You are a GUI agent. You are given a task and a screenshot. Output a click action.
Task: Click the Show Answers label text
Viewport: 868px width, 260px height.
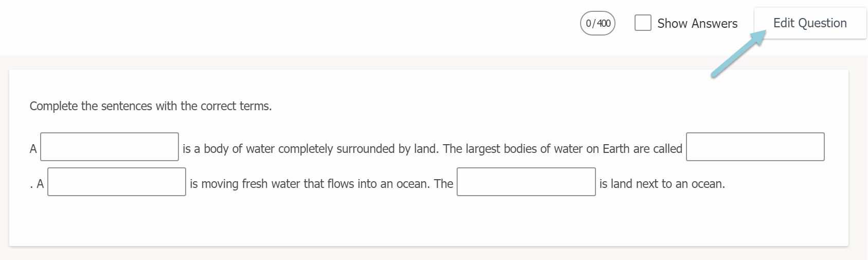click(697, 24)
